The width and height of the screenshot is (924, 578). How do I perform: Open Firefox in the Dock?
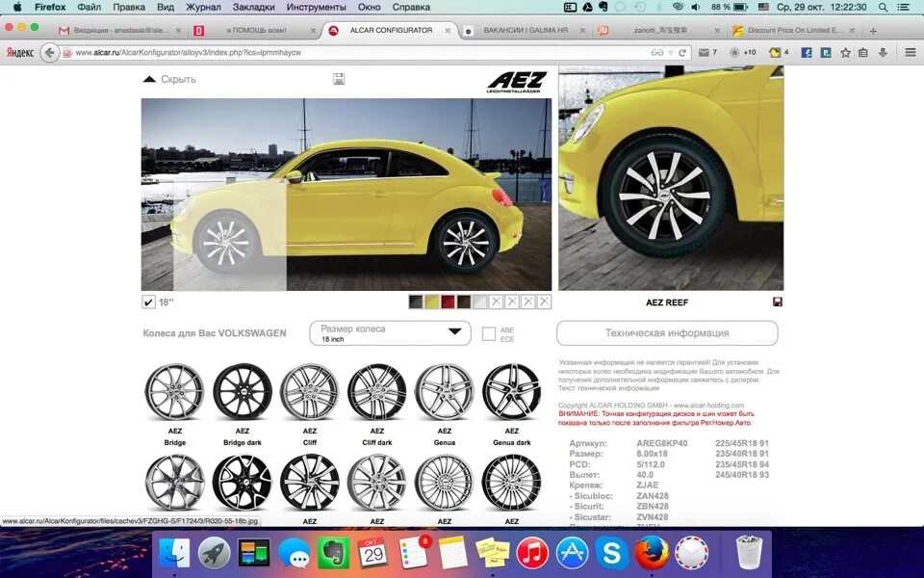click(652, 554)
